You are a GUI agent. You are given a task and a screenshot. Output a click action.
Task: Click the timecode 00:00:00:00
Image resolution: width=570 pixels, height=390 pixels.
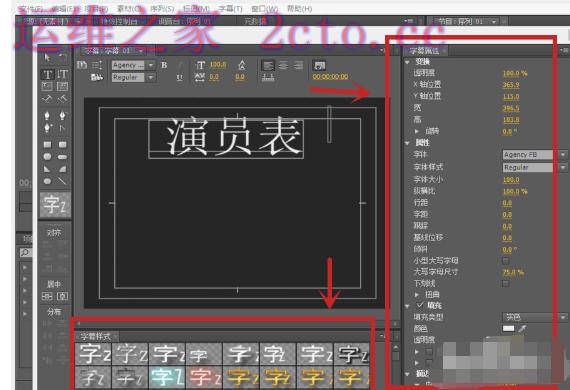[x=330, y=77]
